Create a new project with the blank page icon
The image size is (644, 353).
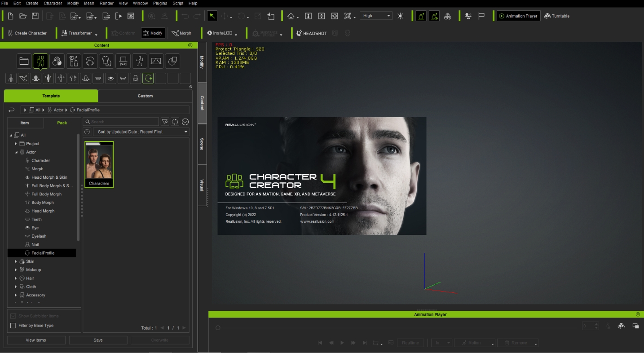tap(11, 16)
